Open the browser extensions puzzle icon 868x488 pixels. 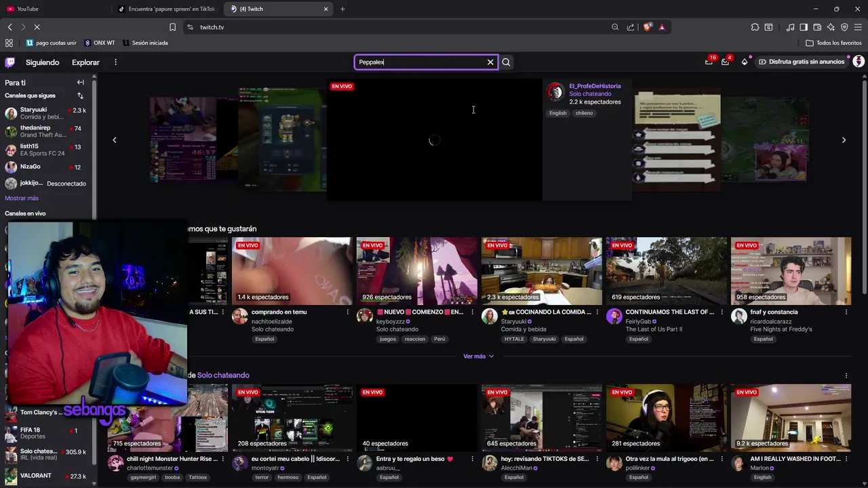(755, 27)
